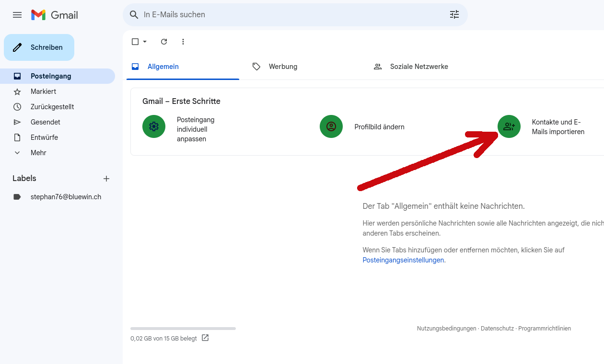604x364 pixels.
Task: Click the refresh inbox icon
Action: point(164,42)
